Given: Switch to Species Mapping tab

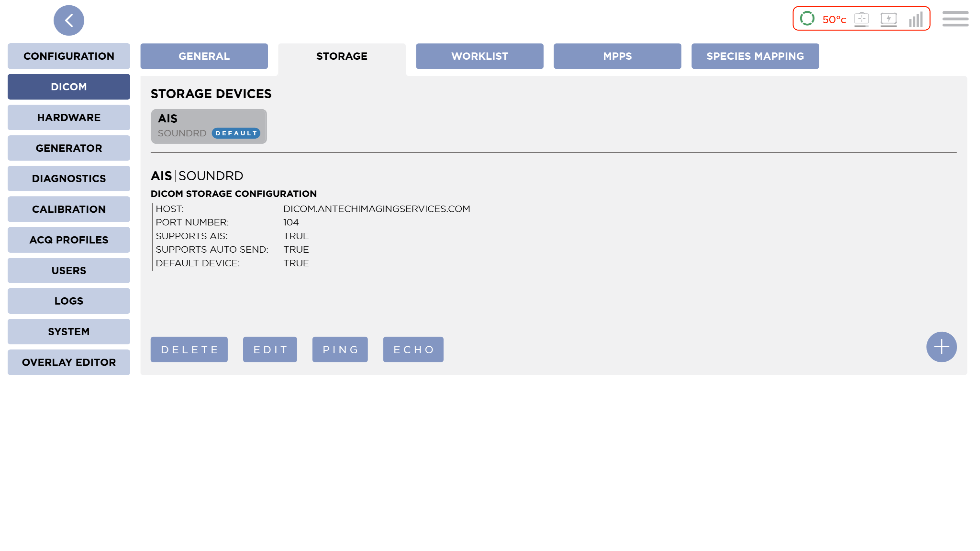Looking at the screenshot, I should (x=755, y=56).
